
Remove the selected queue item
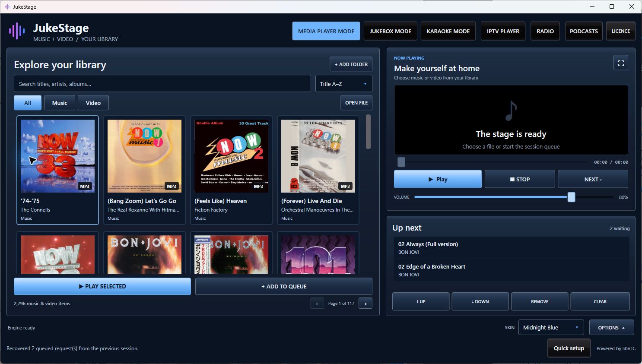click(x=540, y=301)
